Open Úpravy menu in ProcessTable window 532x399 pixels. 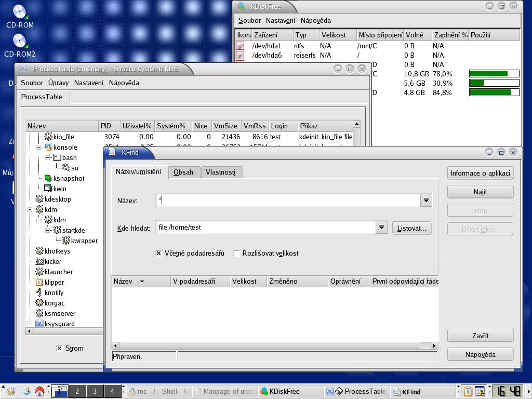pos(58,83)
